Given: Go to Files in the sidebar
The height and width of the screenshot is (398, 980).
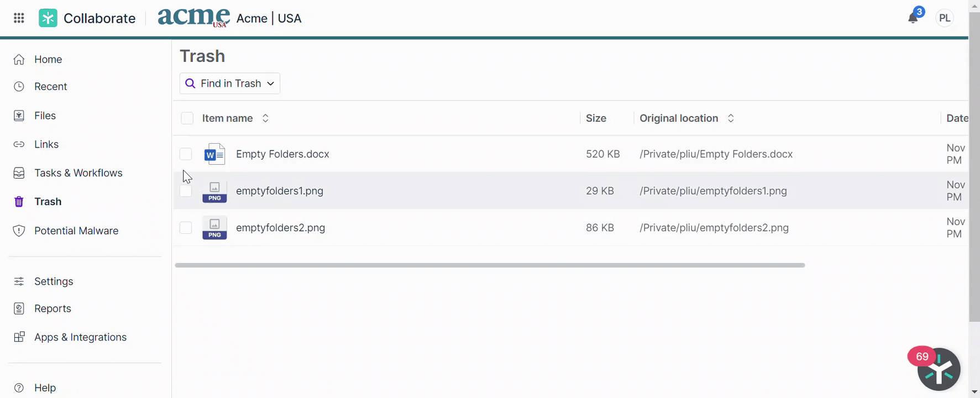Looking at the screenshot, I should [x=45, y=116].
